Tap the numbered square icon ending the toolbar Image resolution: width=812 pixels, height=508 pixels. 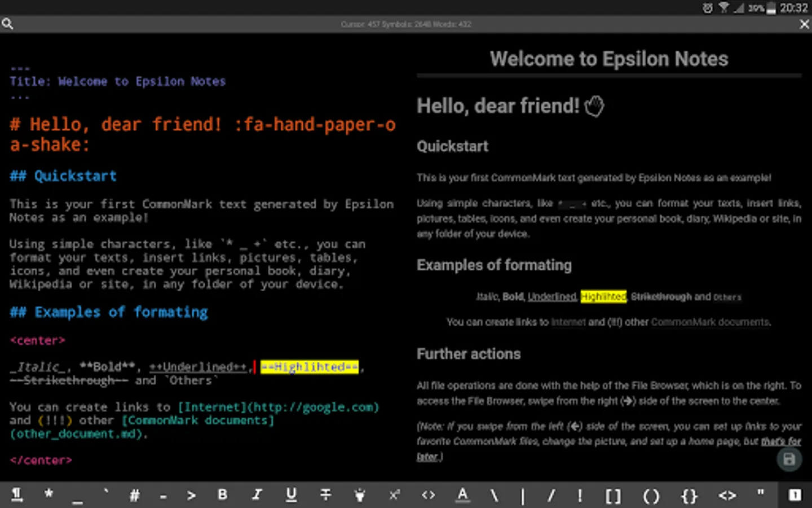point(795,495)
